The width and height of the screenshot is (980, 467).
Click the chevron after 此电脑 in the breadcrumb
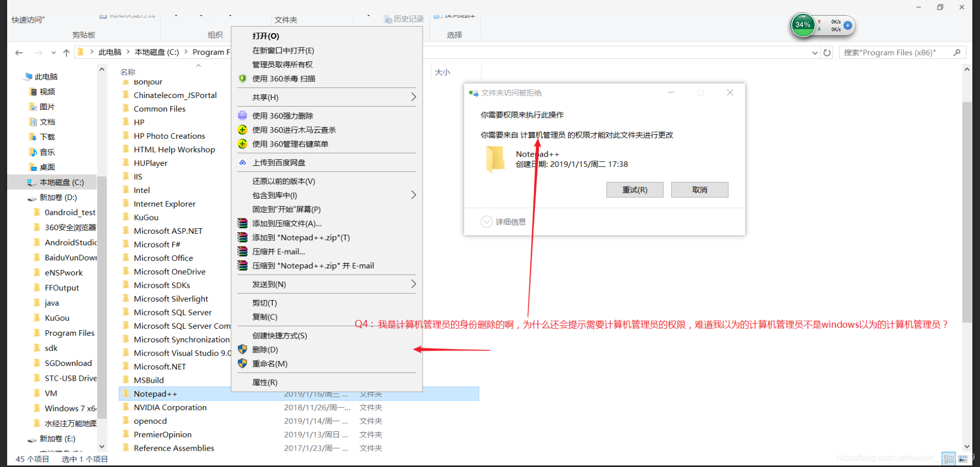point(128,52)
